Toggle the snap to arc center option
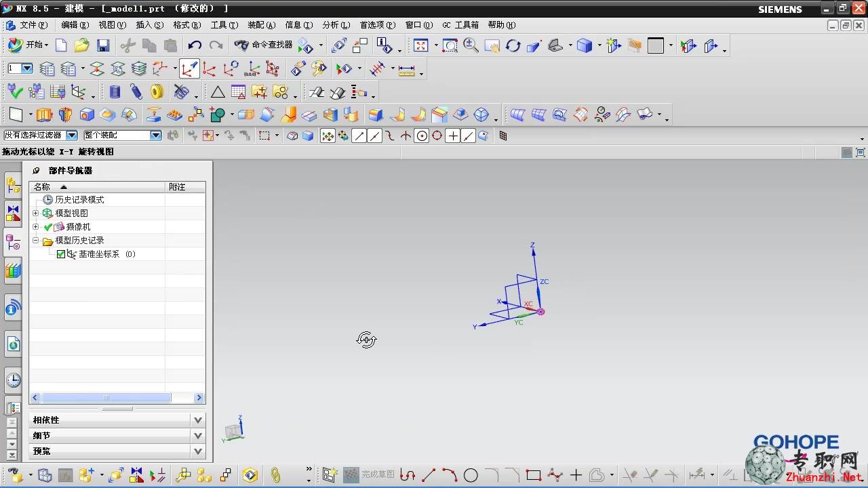 point(422,136)
